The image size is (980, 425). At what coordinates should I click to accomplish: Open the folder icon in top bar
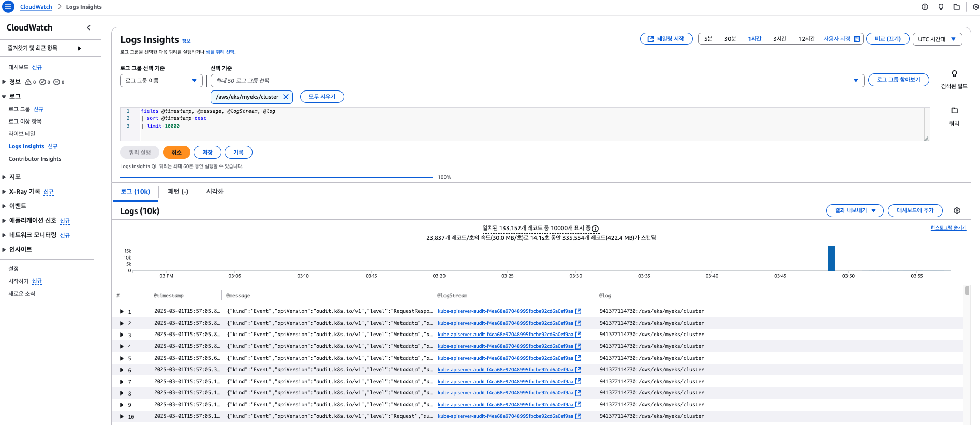coord(956,7)
